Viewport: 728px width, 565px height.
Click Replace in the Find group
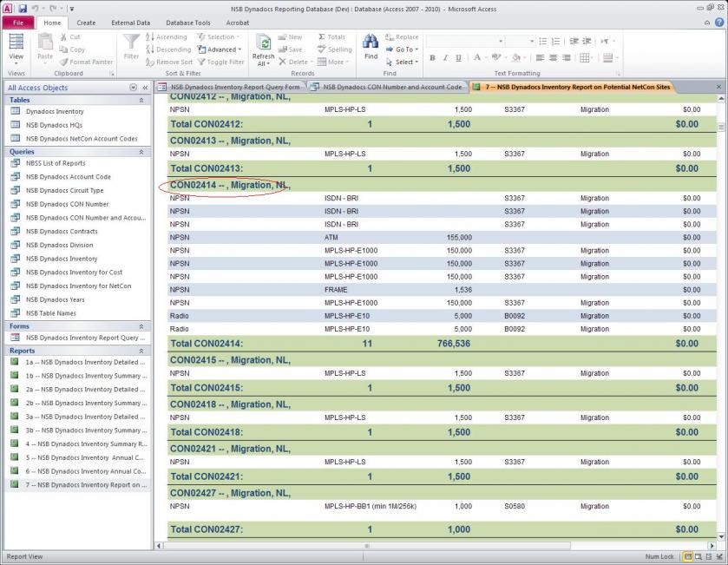[x=402, y=37]
